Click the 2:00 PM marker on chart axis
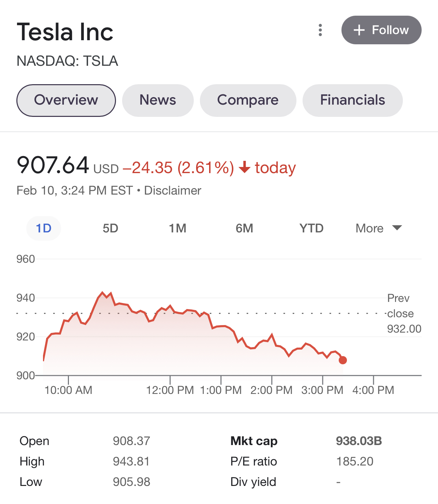The width and height of the screenshot is (438, 504). (272, 390)
